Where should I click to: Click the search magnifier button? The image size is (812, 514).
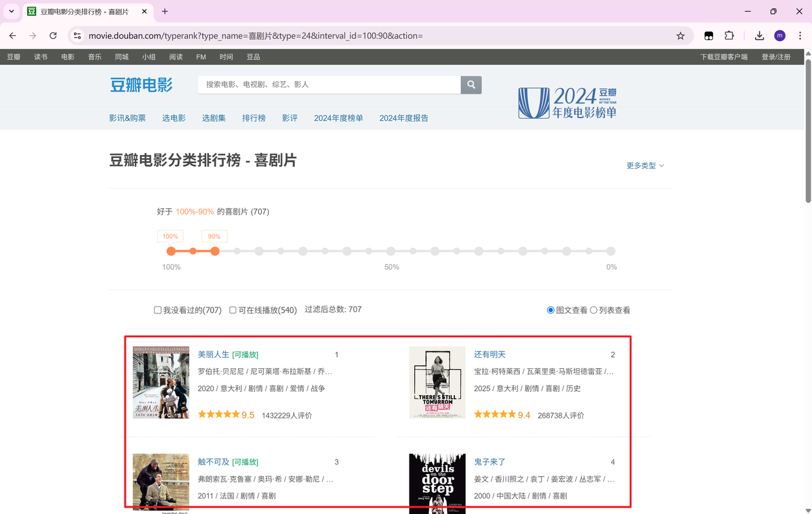pos(471,85)
